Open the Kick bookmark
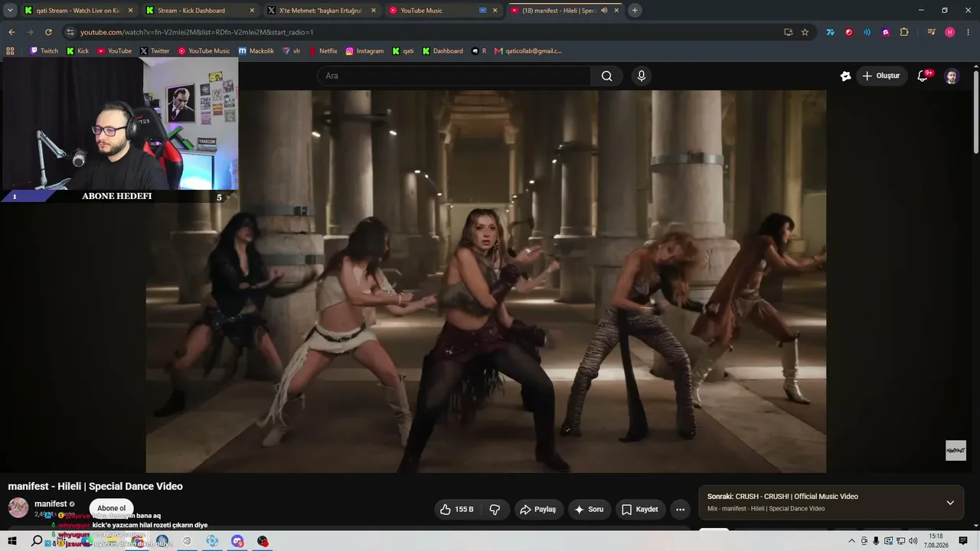The width and height of the screenshot is (980, 551). pyautogui.click(x=77, y=51)
